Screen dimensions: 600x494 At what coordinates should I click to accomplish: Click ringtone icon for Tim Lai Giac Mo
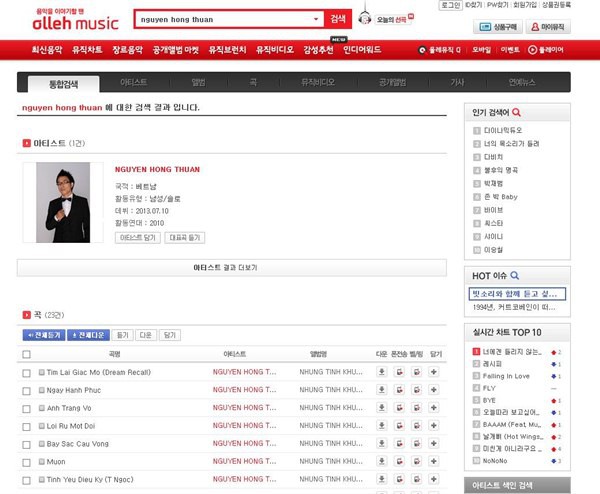tap(399, 372)
